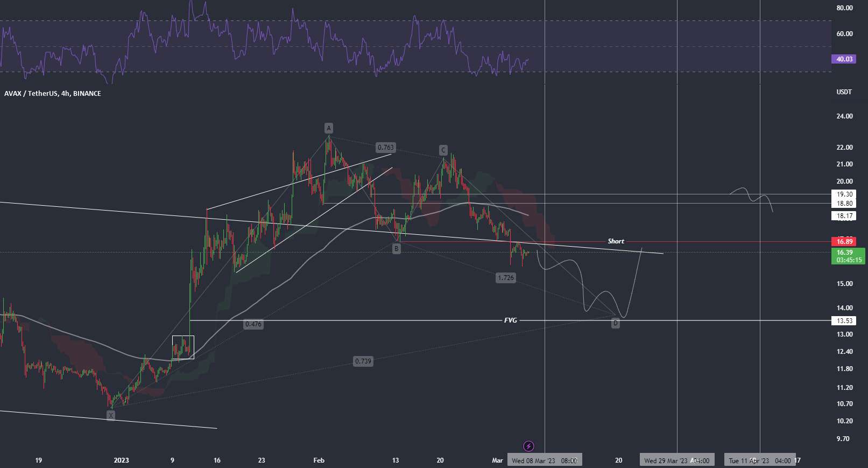This screenshot has width=868, height=468.
Task: Click the USDT currency label
Action: coord(844,92)
